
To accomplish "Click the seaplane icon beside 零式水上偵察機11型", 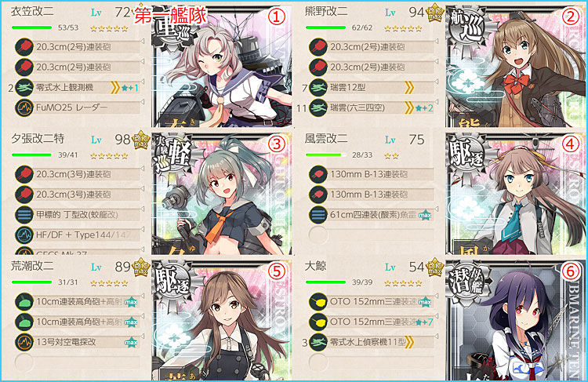I will tap(318, 342).
